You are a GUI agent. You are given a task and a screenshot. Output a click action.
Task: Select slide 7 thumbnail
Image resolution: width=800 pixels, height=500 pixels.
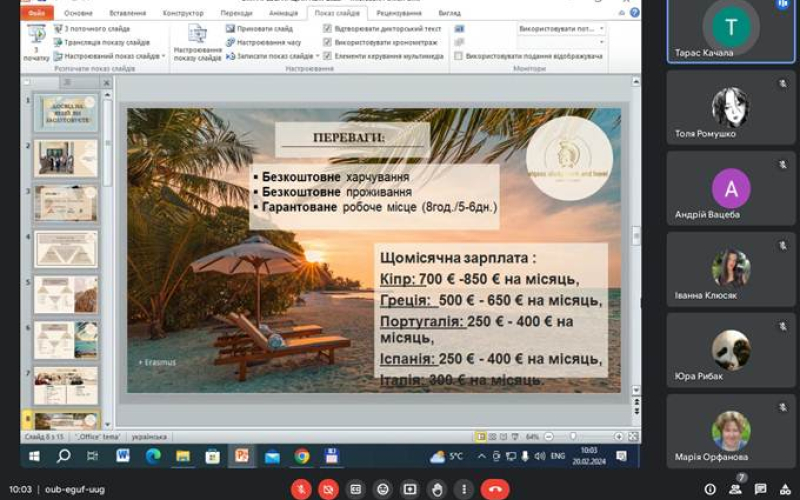pyautogui.click(x=66, y=386)
